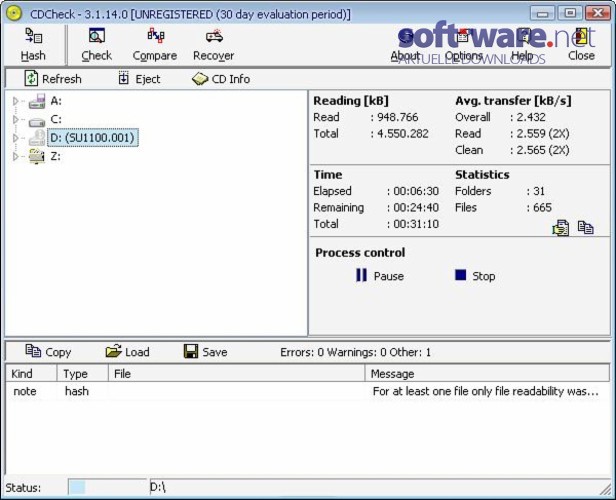
Task: Select the C: hard drive
Action: pyautogui.click(x=56, y=119)
